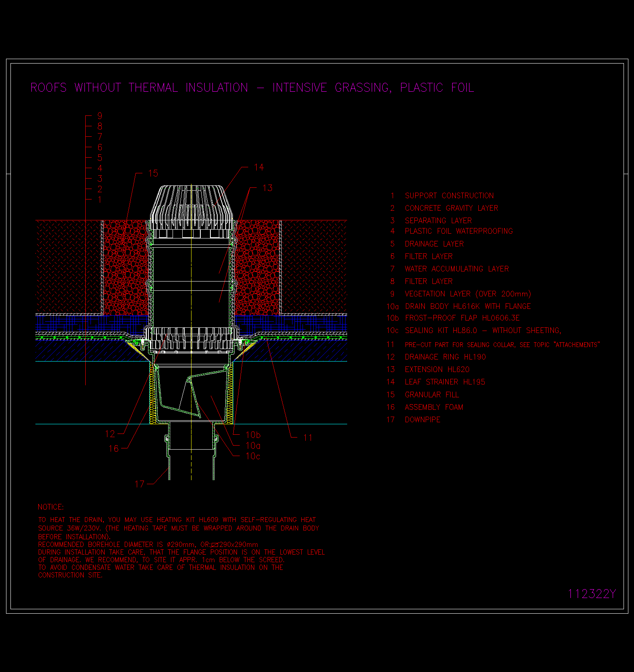634x672 pixels.
Task: Click 'EXTENSION HL620' legend entry
Action: pyautogui.click(x=437, y=370)
